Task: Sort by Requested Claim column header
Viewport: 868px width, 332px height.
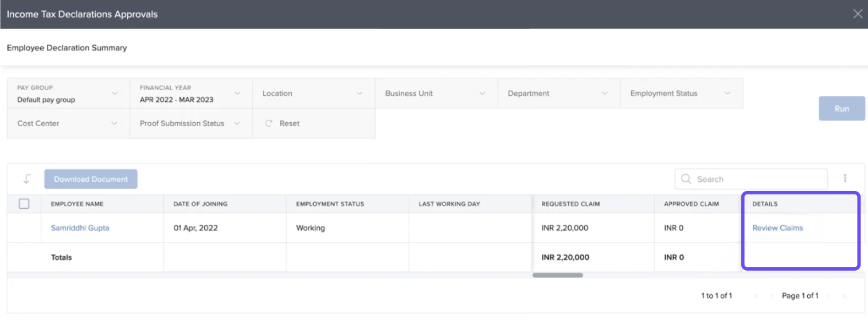Action: click(570, 204)
